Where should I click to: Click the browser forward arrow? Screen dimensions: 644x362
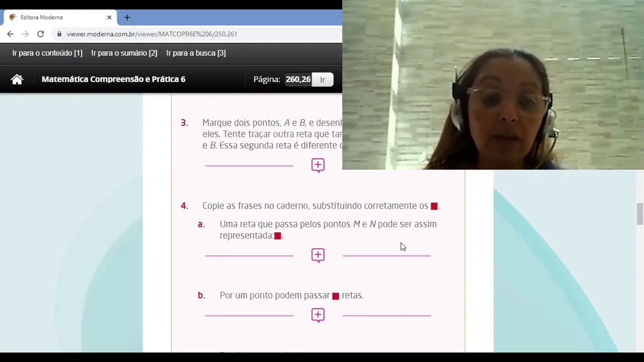point(26,34)
